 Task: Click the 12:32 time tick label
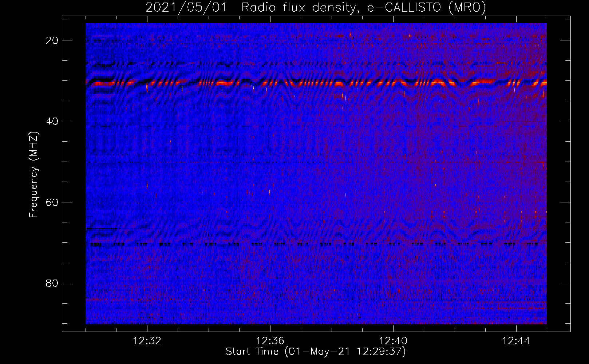147,341
